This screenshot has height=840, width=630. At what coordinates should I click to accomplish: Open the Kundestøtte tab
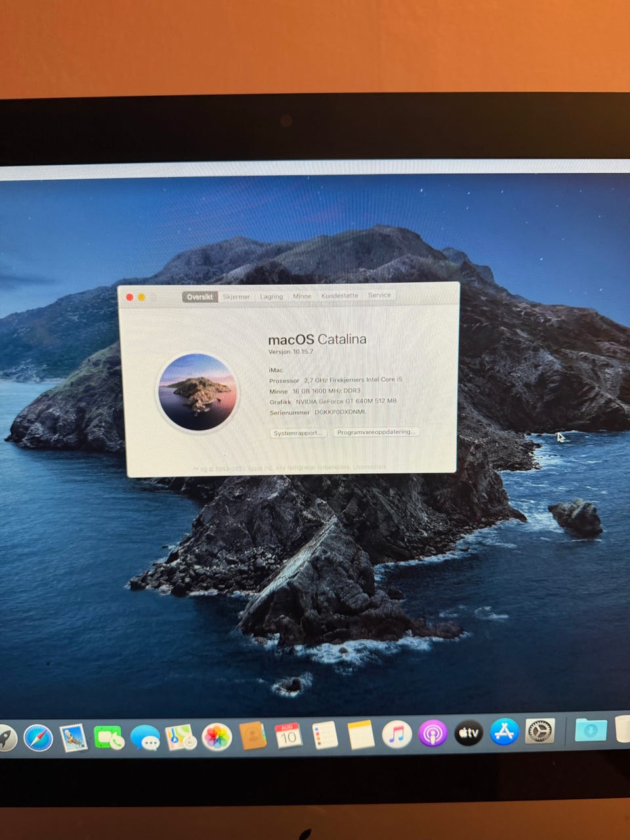(x=340, y=295)
